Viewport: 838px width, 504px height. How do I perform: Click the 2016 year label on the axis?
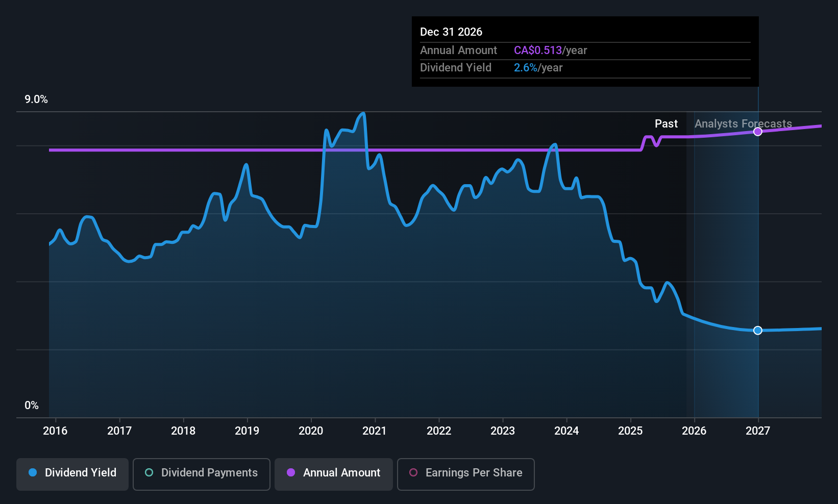click(x=56, y=431)
